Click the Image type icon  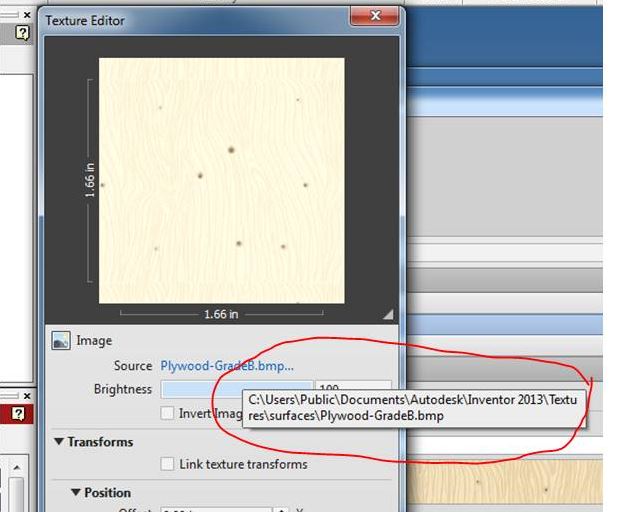tap(61, 340)
